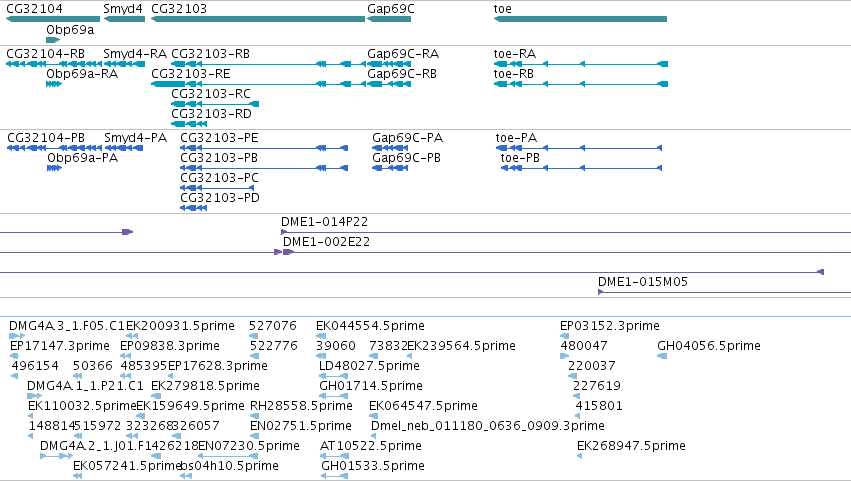The width and height of the screenshot is (851, 481).
Task: Open transcript CG32104-RB label
Action: tap(46, 54)
